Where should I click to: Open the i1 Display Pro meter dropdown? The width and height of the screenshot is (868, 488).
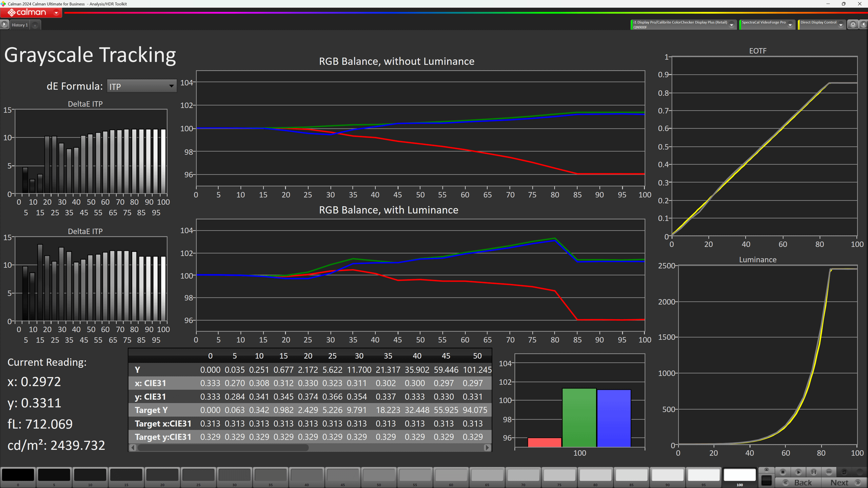click(731, 25)
